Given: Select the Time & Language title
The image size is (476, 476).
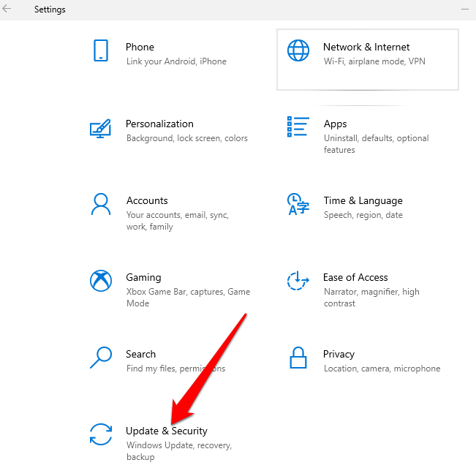Looking at the screenshot, I should 363,200.
